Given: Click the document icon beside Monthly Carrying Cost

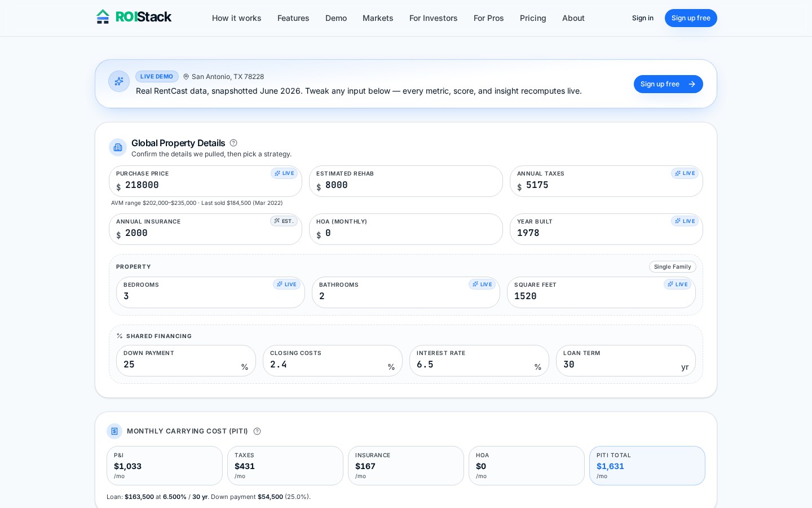Looking at the screenshot, I should tap(114, 431).
